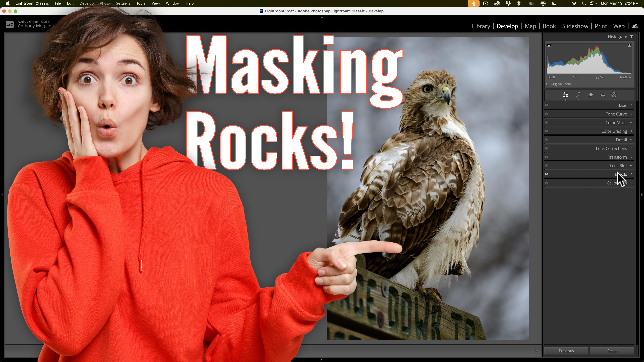Open the Masking tool
The width and height of the screenshot is (644, 362).
point(614,95)
